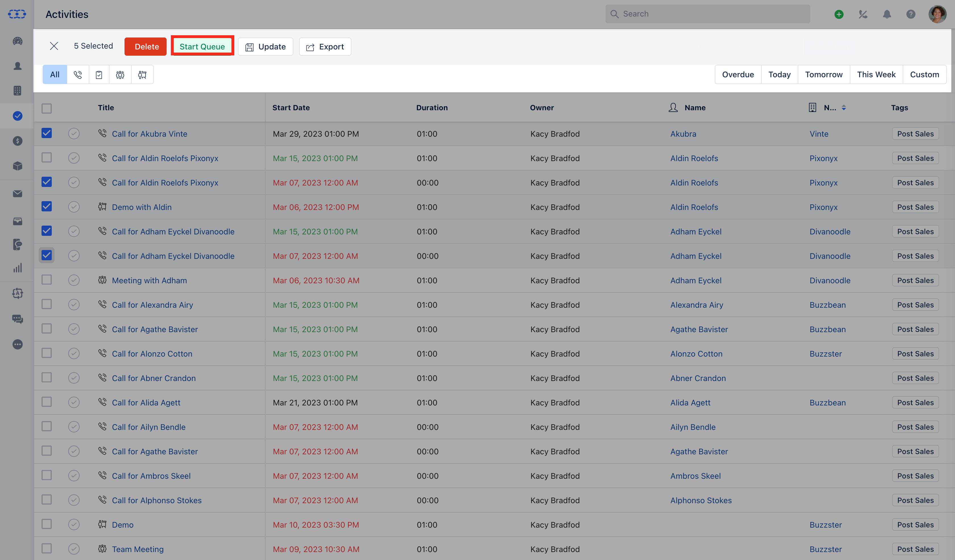955x560 pixels.
Task: Filter activities by tasks clipboard icon
Action: point(99,75)
